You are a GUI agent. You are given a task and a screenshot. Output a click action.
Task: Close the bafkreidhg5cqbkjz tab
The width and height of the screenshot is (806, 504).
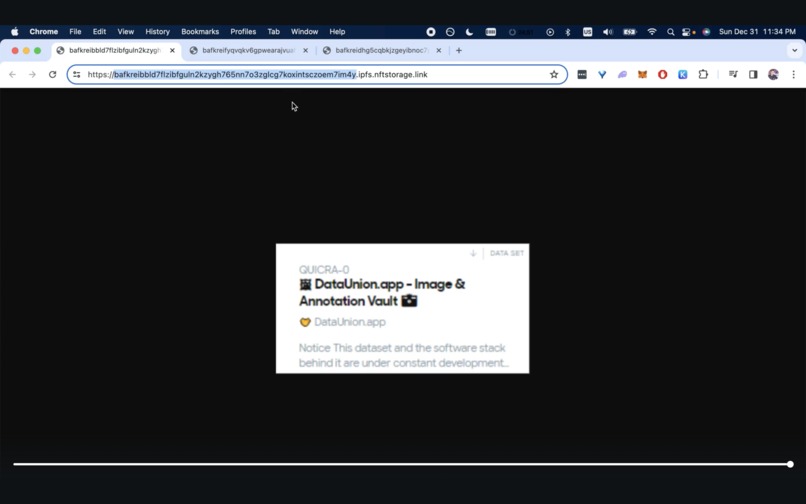[x=438, y=50]
